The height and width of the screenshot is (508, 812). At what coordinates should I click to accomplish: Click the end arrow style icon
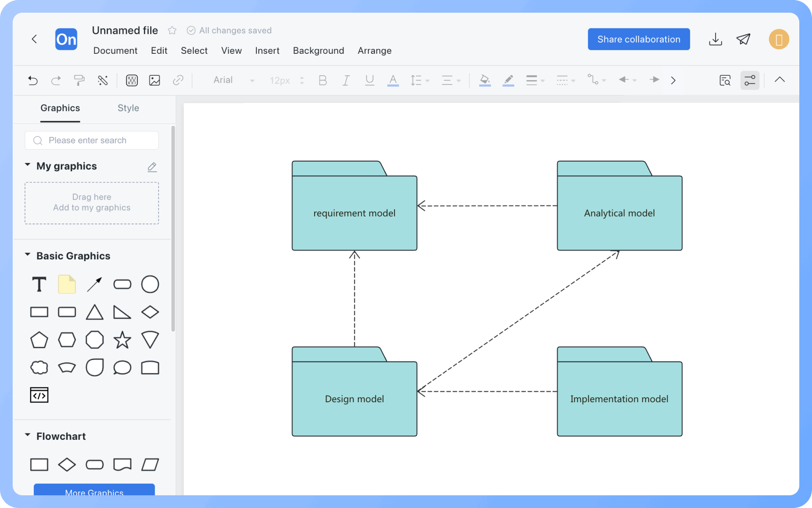click(654, 80)
